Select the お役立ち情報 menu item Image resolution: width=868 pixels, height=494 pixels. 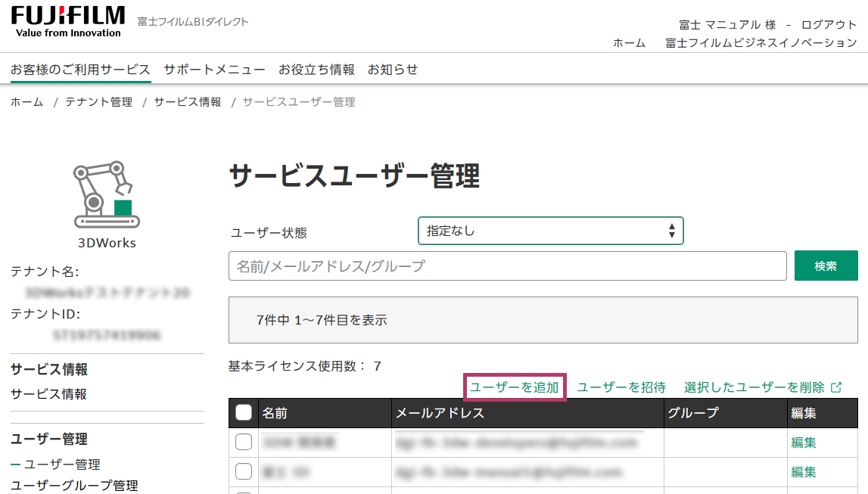[x=316, y=70]
